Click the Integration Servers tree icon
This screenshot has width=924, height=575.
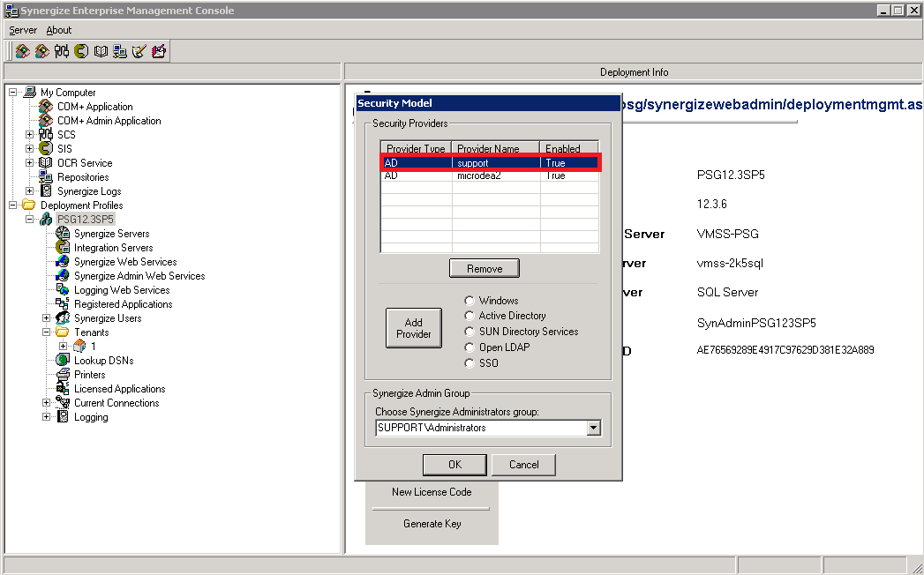pos(63,248)
